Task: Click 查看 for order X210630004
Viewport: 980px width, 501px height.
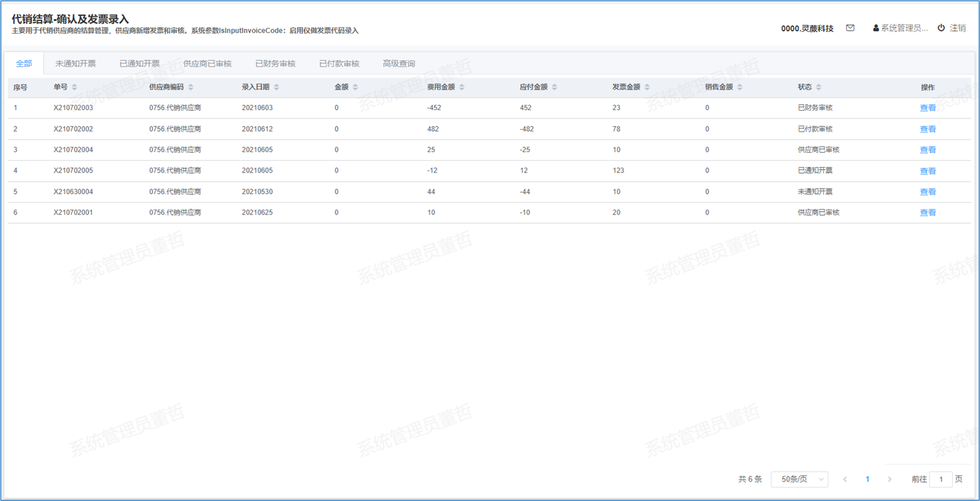Action: (x=928, y=192)
